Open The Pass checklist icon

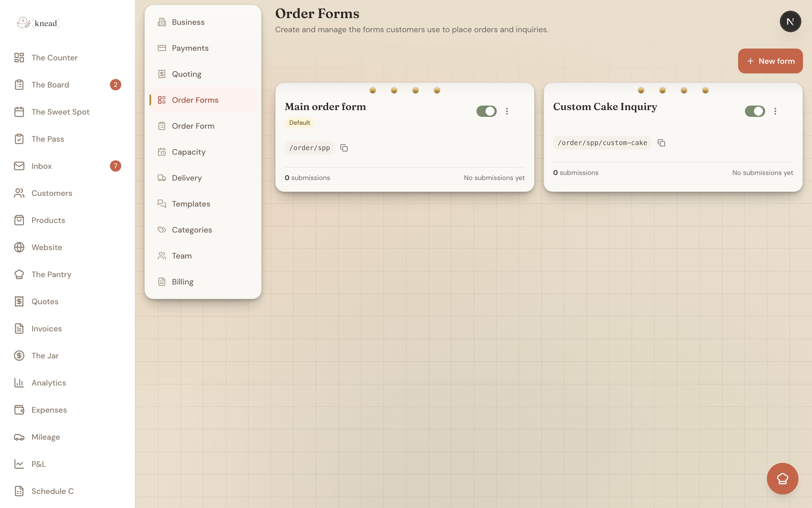pyautogui.click(x=19, y=139)
